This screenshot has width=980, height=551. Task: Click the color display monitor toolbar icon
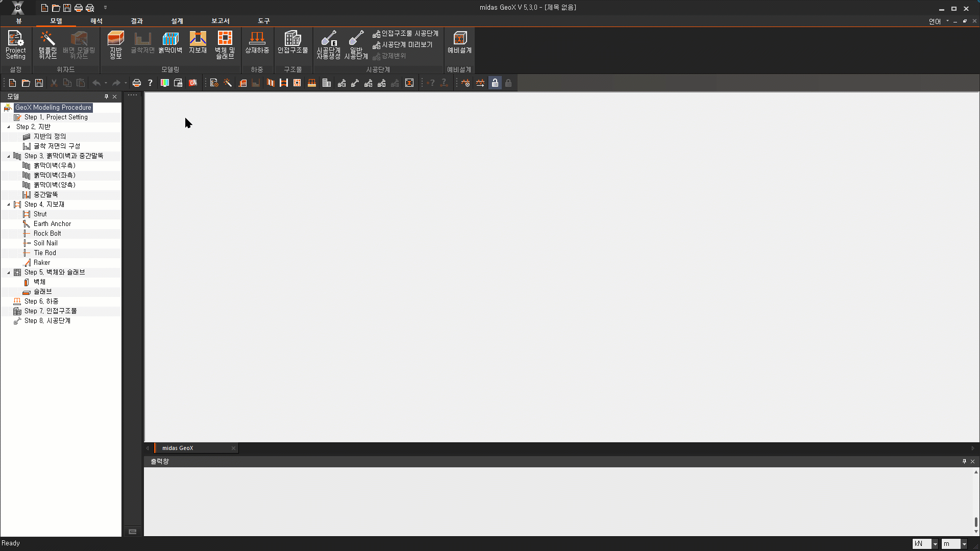click(x=164, y=83)
